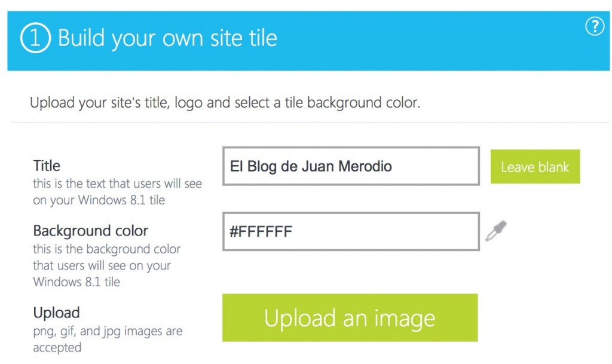Select the Background color field label

90,231
